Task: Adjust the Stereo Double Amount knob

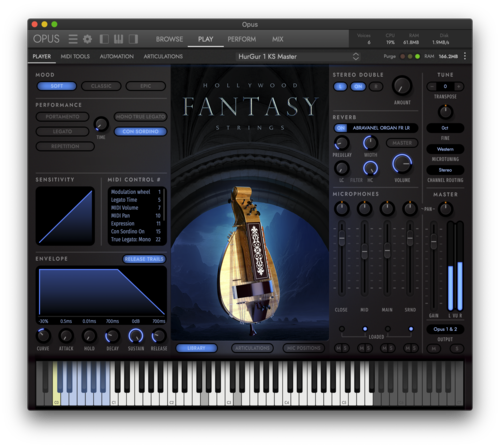Action: [402, 86]
